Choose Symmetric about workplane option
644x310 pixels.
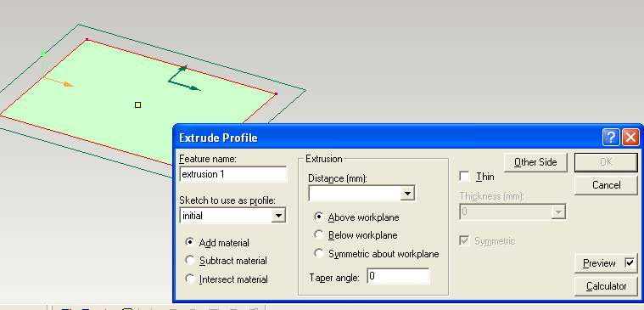point(319,253)
